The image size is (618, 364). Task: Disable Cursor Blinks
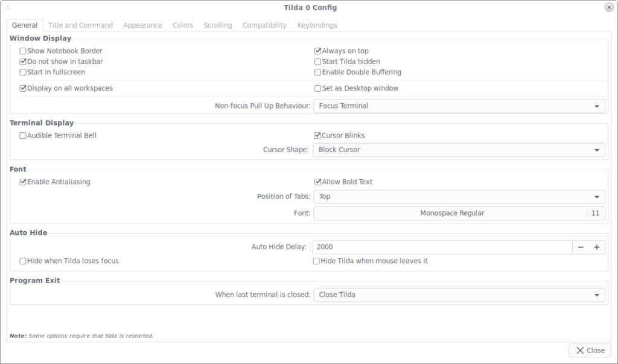pyautogui.click(x=317, y=135)
